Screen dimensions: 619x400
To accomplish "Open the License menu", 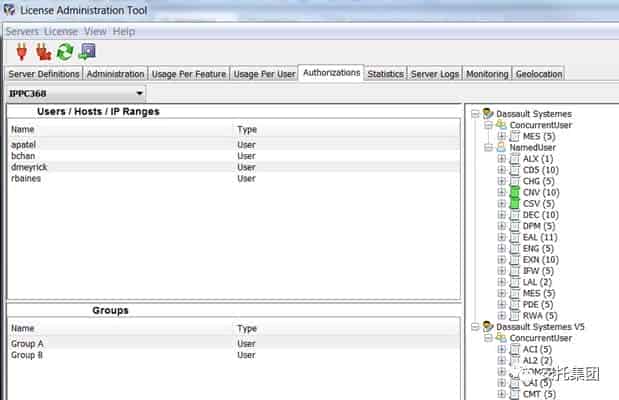I will [x=61, y=32].
